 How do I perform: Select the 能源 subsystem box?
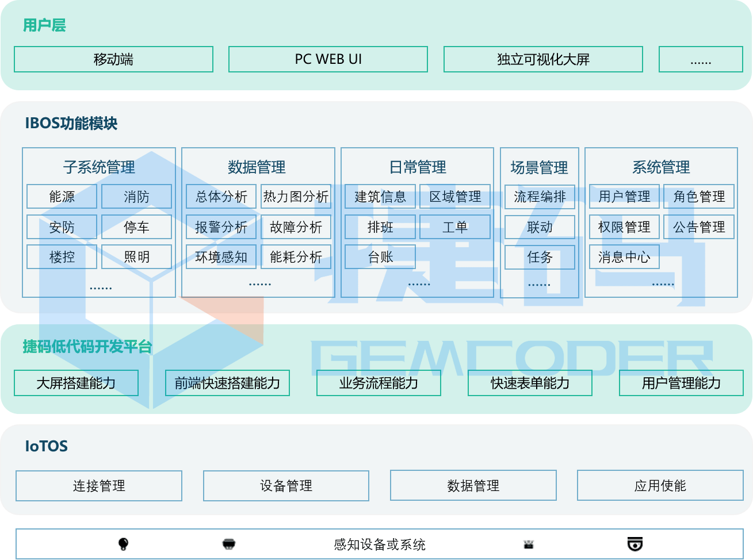(62, 197)
